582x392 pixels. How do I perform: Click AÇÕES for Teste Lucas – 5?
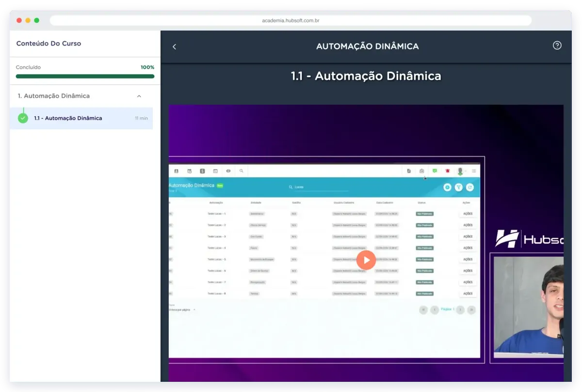[x=468, y=259]
